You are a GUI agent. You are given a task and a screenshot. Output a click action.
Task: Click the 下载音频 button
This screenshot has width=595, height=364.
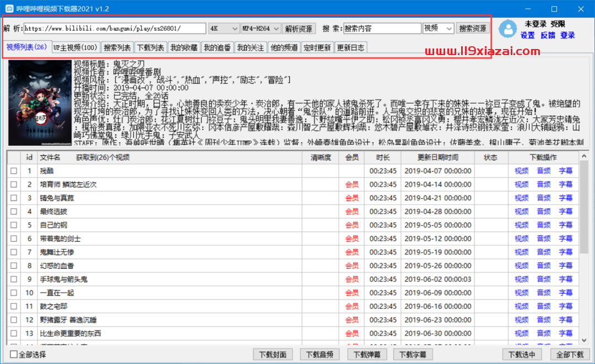point(320,355)
